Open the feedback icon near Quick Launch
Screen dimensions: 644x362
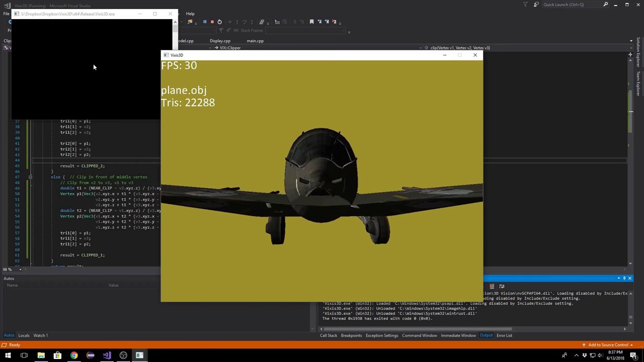[x=536, y=5]
